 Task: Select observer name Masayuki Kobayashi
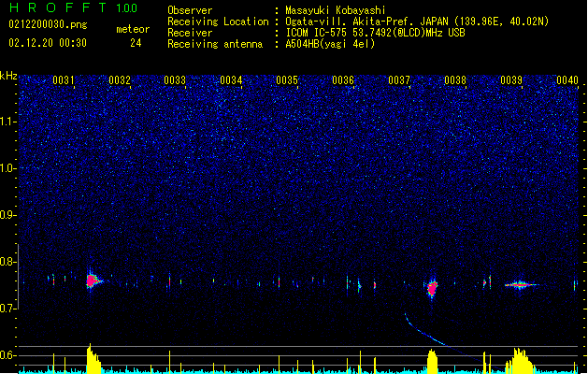(x=336, y=10)
